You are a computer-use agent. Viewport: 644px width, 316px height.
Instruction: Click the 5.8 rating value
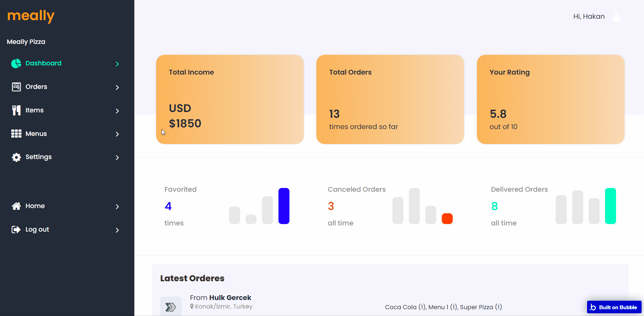click(x=498, y=114)
